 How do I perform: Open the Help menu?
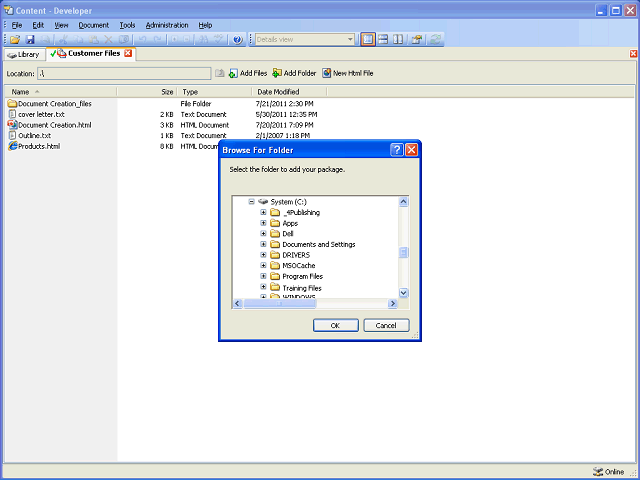[x=205, y=25]
